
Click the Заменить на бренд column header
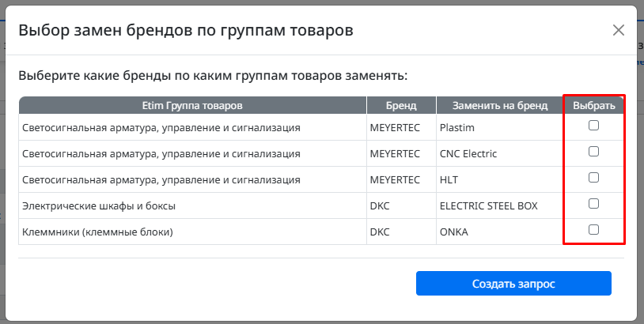[x=500, y=105]
